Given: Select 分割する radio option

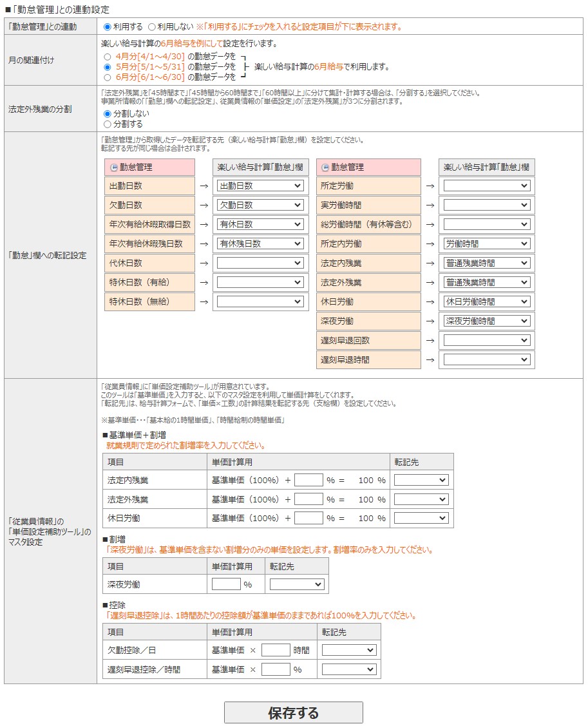Looking at the screenshot, I should pyautogui.click(x=108, y=124).
